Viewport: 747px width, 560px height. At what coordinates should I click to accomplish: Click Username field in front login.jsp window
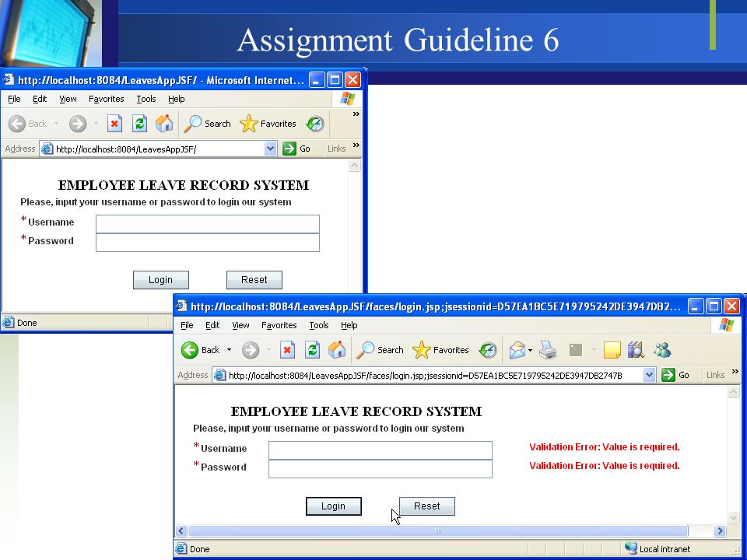pos(381,450)
